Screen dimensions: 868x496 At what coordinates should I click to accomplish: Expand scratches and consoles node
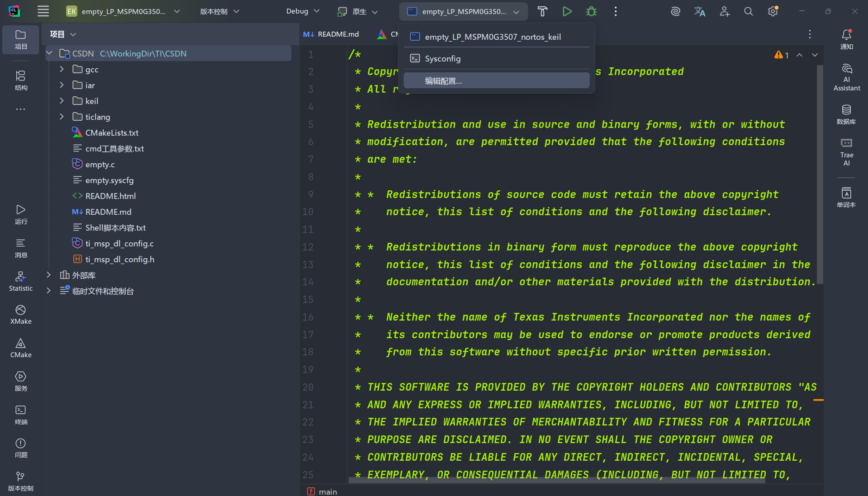tap(49, 291)
